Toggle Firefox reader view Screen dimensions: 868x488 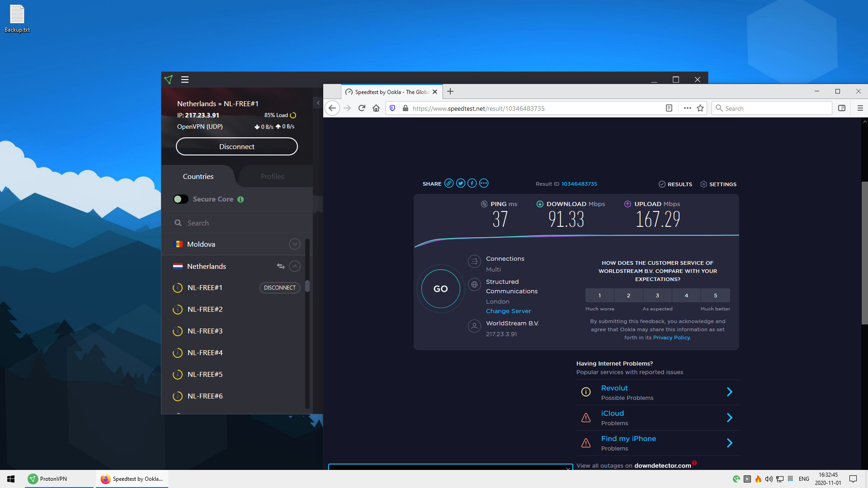click(669, 108)
